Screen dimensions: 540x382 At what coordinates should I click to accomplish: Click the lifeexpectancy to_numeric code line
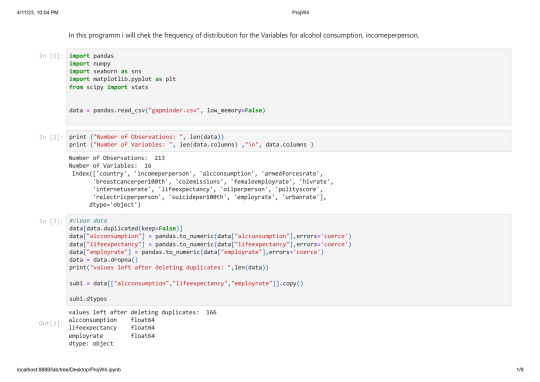pyautogui.click(x=210, y=244)
